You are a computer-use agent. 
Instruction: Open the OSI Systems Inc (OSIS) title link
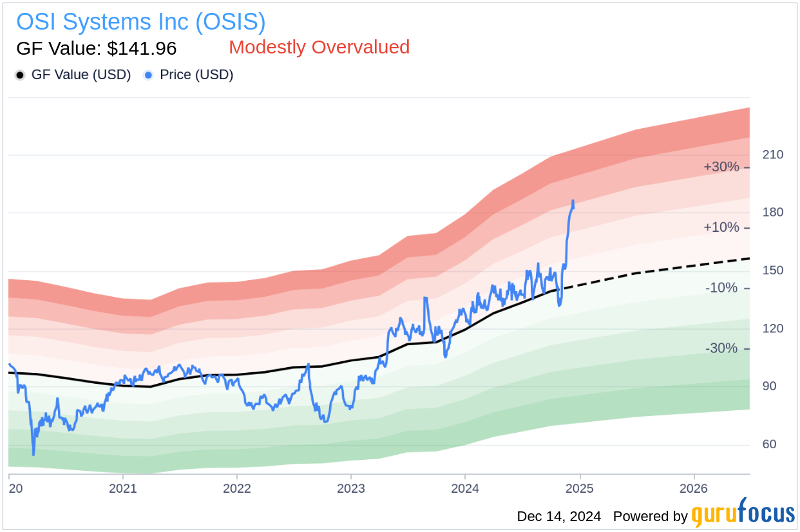click(x=142, y=21)
